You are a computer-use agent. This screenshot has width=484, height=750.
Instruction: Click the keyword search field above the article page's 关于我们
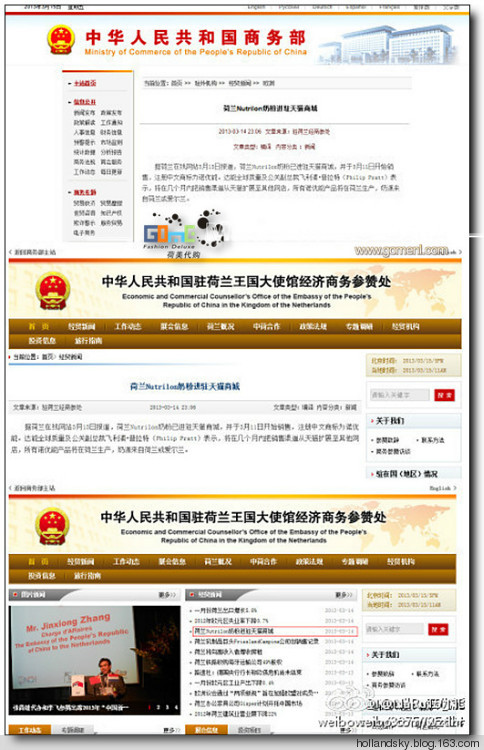[400, 395]
